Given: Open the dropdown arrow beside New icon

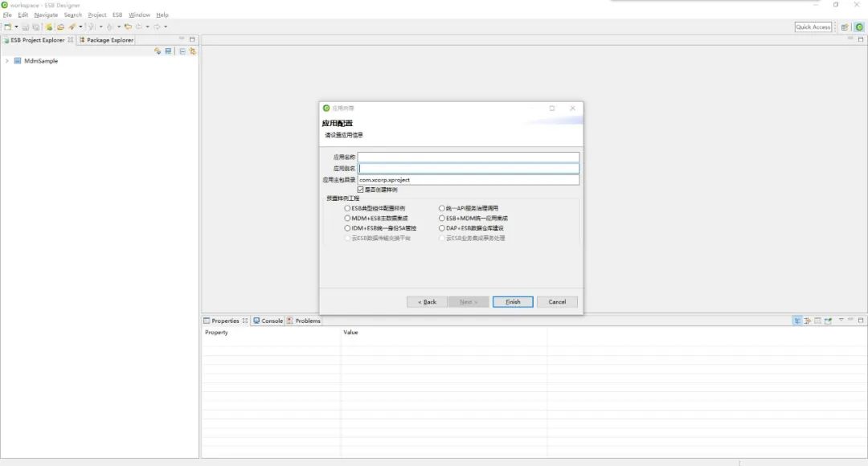Looking at the screenshot, I should pos(16,27).
